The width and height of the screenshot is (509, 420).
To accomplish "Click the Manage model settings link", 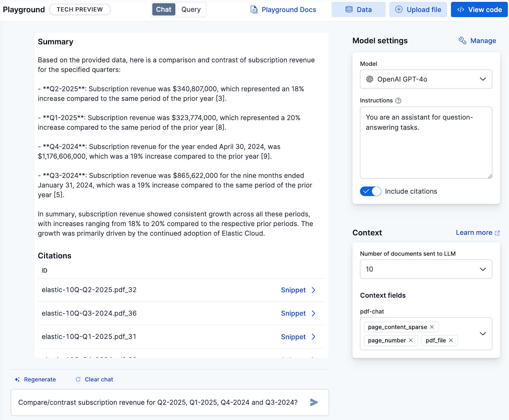I will click(x=477, y=41).
